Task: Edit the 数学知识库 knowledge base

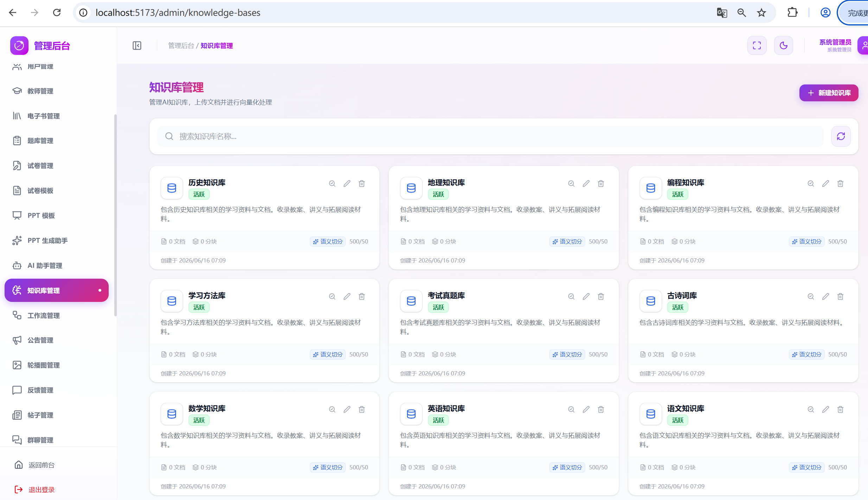Action: [x=347, y=409]
